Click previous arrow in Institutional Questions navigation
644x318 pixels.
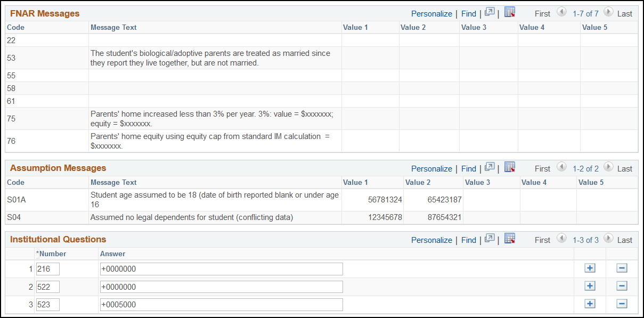coord(561,240)
